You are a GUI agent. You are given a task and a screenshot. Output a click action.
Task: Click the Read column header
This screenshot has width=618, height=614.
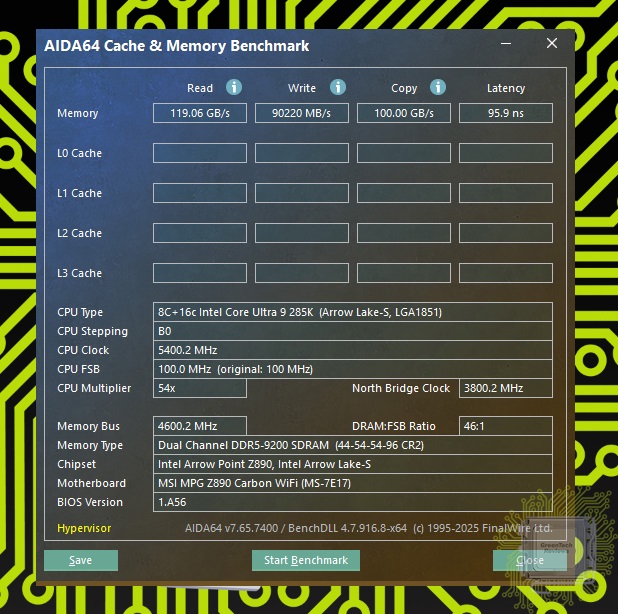pos(200,88)
